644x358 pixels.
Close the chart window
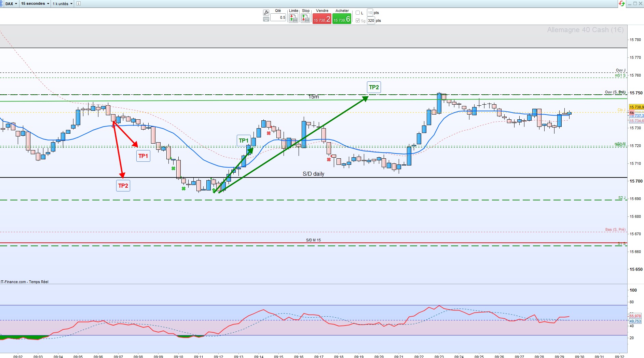(641, 3)
